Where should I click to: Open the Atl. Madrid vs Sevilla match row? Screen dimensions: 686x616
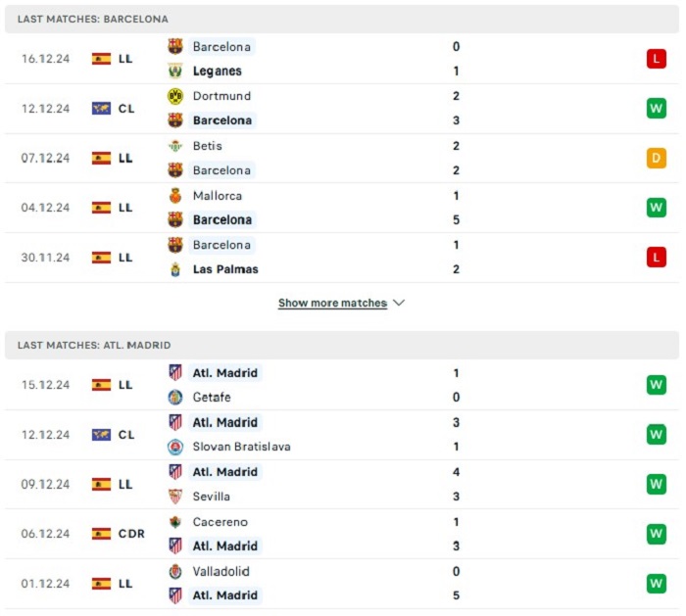point(342,485)
